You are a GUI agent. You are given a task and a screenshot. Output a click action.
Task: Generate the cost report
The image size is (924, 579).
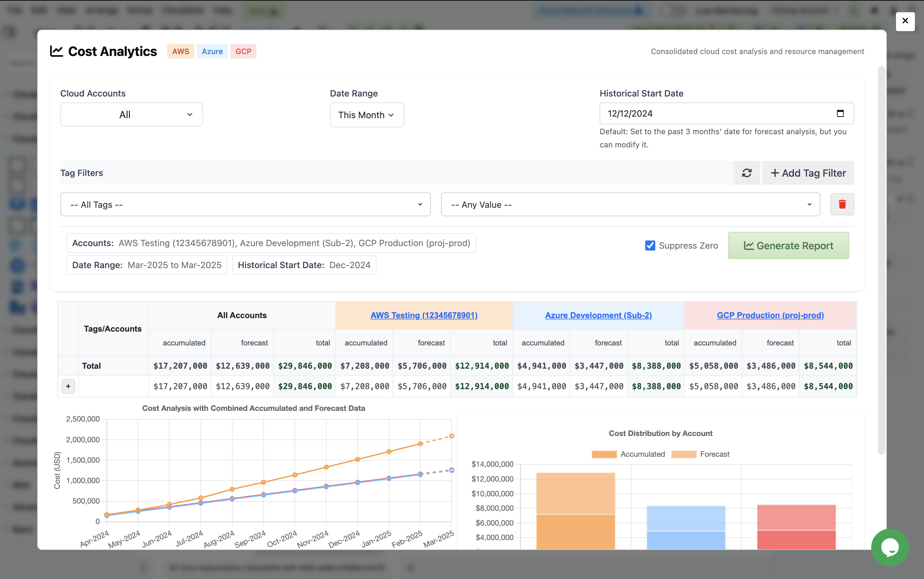click(x=788, y=245)
